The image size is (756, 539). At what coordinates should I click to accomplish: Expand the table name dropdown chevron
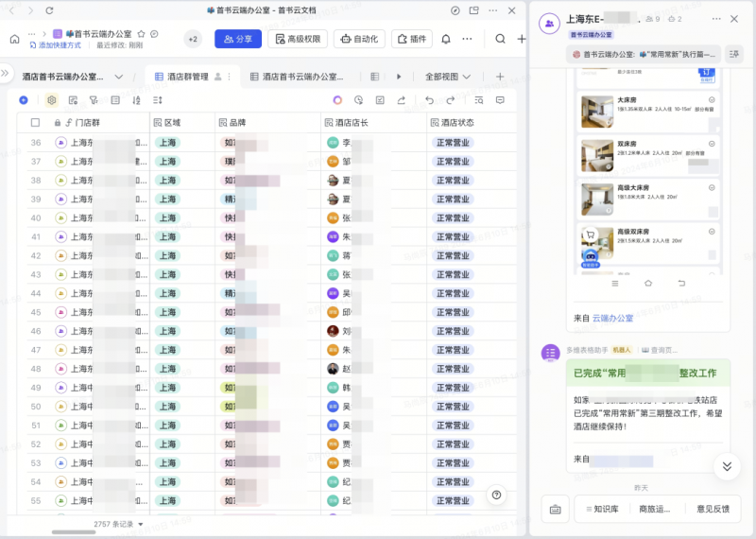click(x=119, y=77)
